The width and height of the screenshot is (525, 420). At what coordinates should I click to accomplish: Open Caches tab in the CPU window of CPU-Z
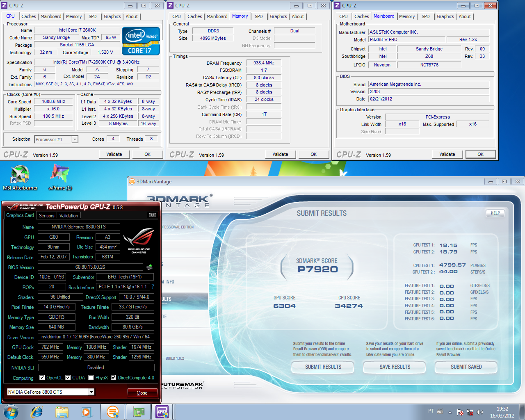29,16
